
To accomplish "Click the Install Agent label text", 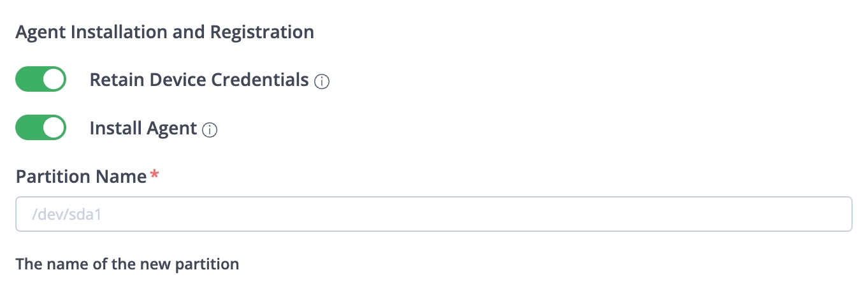I will coord(143,128).
